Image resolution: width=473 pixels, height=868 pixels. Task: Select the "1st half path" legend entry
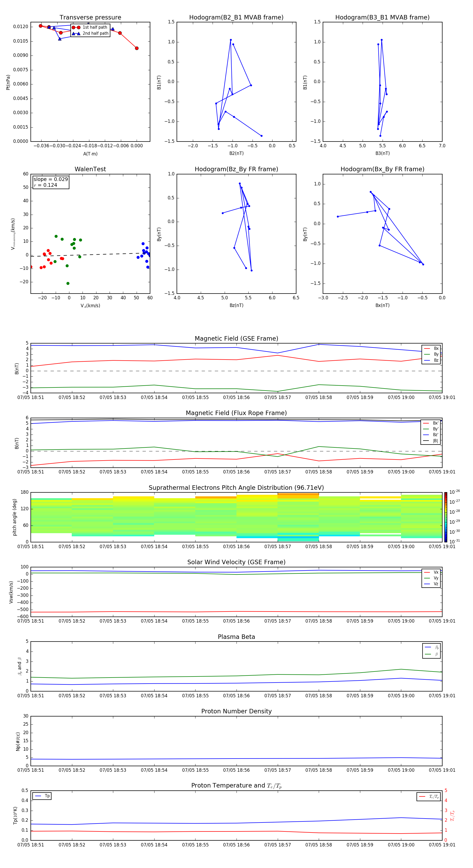click(x=90, y=27)
